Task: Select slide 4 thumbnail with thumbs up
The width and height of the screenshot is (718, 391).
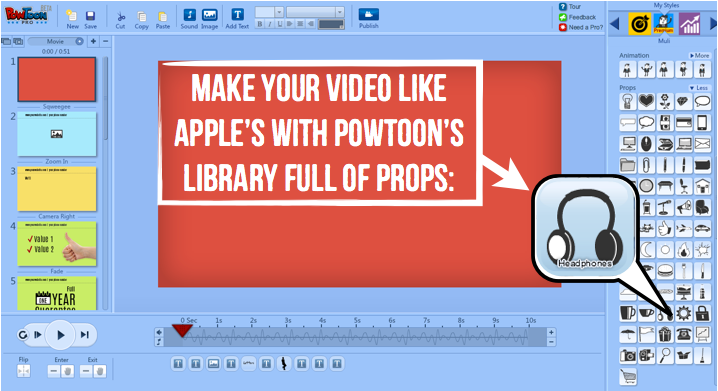Action: [x=57, y=244]
